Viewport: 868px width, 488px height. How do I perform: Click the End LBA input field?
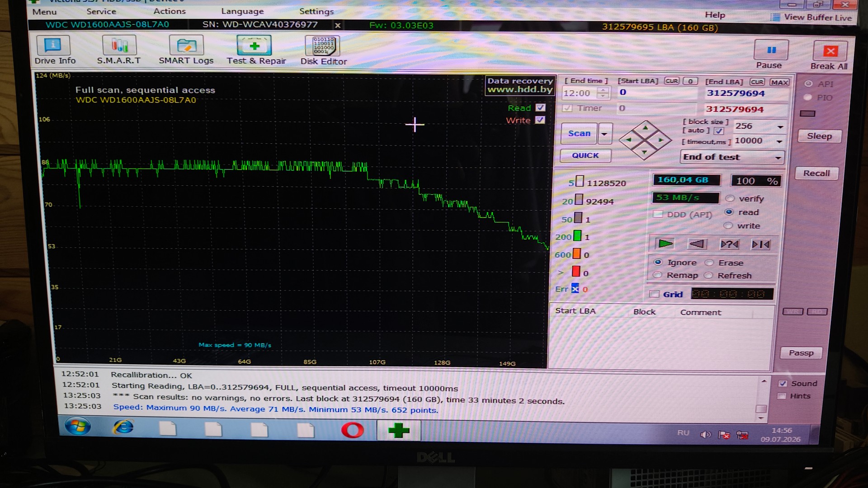point(747,94)
